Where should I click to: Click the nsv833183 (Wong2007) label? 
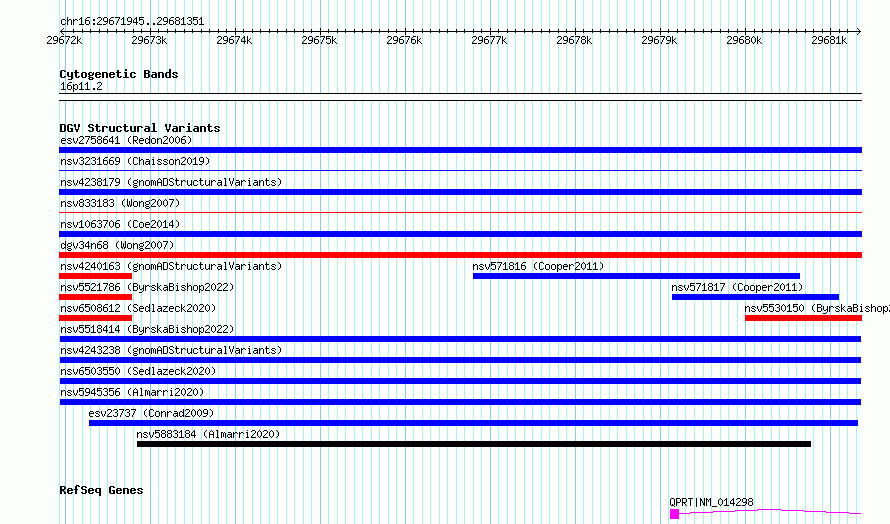click(x=120, y=203)
